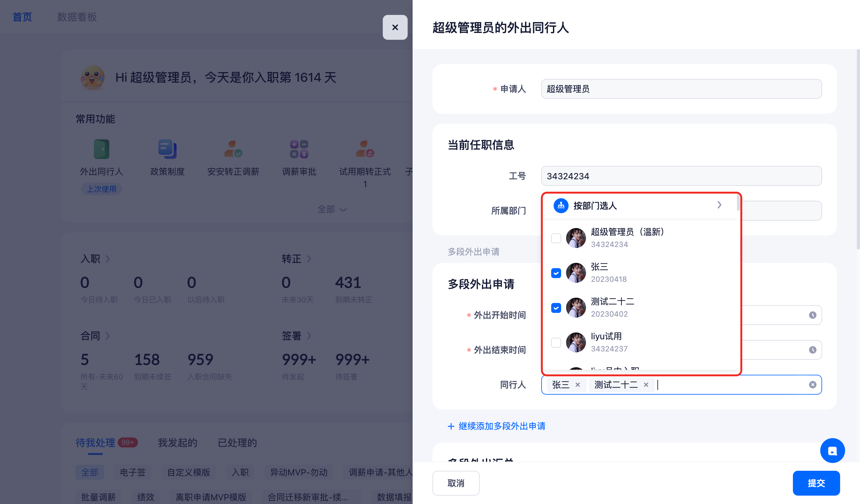Click the 99+ badge on 待我处理
This screenshot has width=860, height=504.
click(x=128, y=442)
